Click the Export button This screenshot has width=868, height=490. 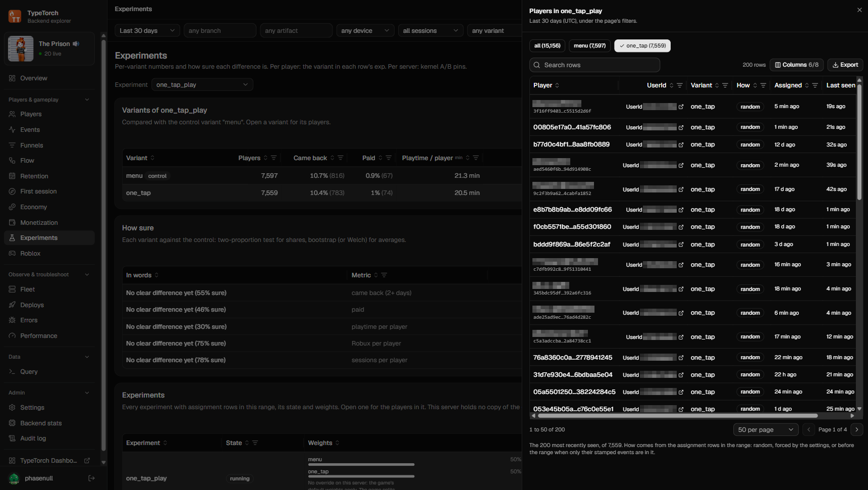[845, 65]
